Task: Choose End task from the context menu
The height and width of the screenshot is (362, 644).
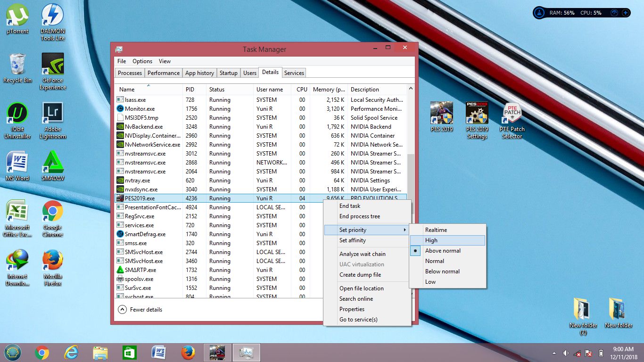Action: pyautogui.click(x=367, y=206)
